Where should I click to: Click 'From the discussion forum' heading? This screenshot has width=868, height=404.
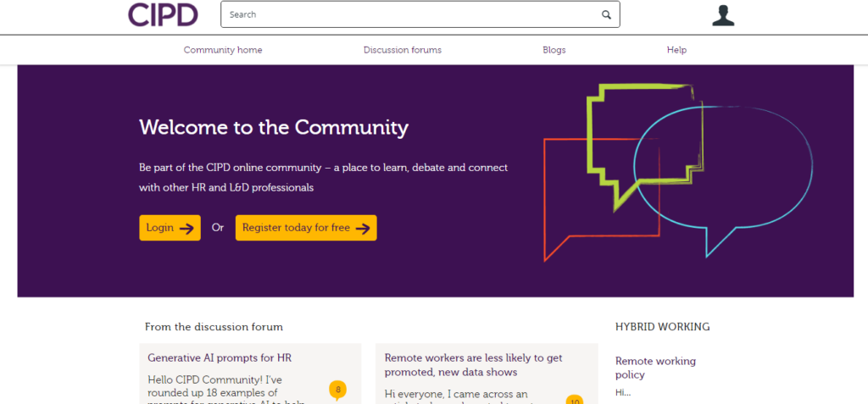[214, 327]
